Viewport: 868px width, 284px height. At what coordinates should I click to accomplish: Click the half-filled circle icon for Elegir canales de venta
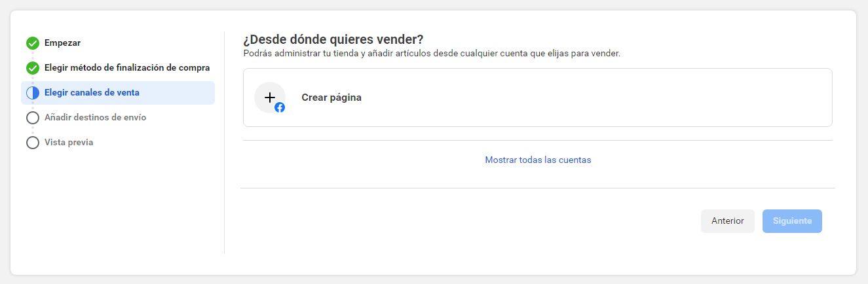coord(33,93)
